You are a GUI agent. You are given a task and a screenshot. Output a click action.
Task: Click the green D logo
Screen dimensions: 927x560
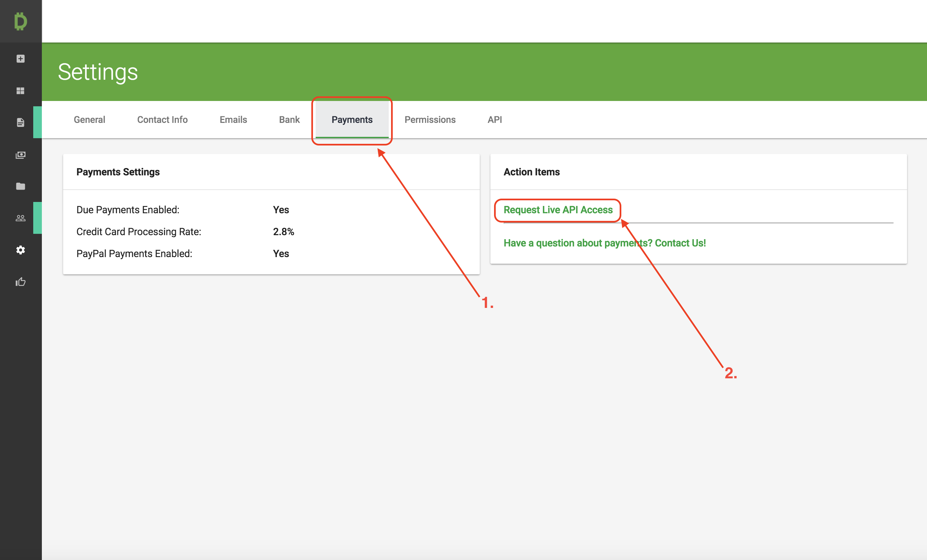[21, 22]
